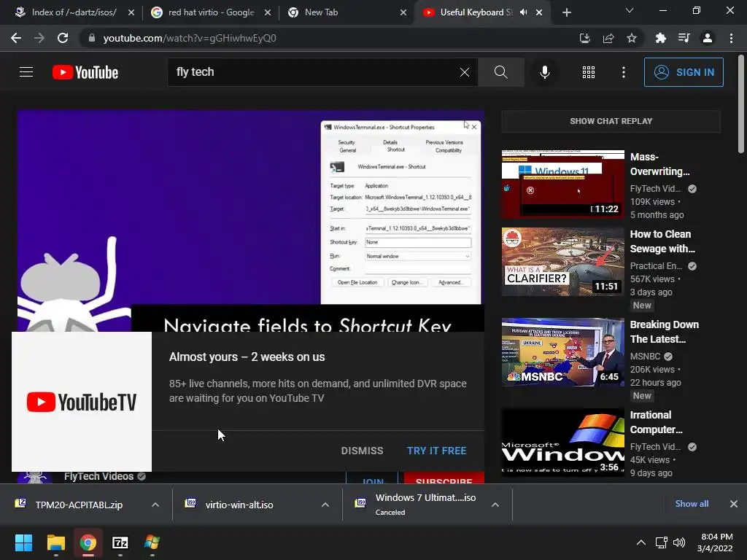Mute tab audio speaker icon
Image resolution: width=747 pixels, height=560 pixels.
[x=524, y=12]
